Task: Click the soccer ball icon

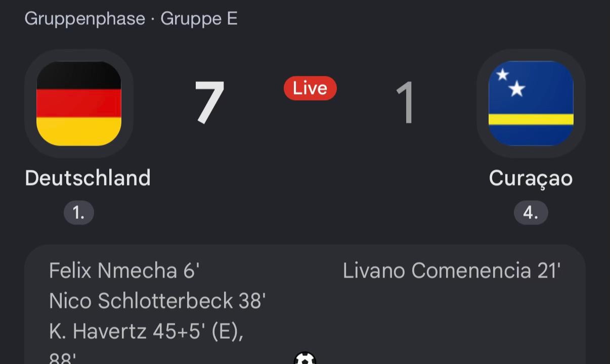Action: pyautogui.click(x=305, y=358)
